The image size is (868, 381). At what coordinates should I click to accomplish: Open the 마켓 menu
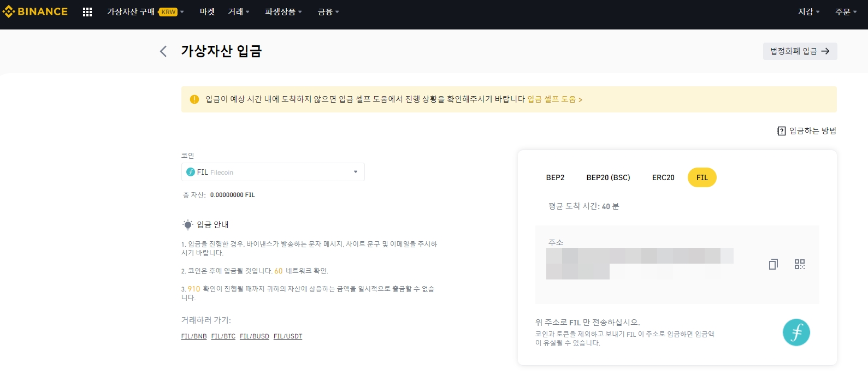207,12
